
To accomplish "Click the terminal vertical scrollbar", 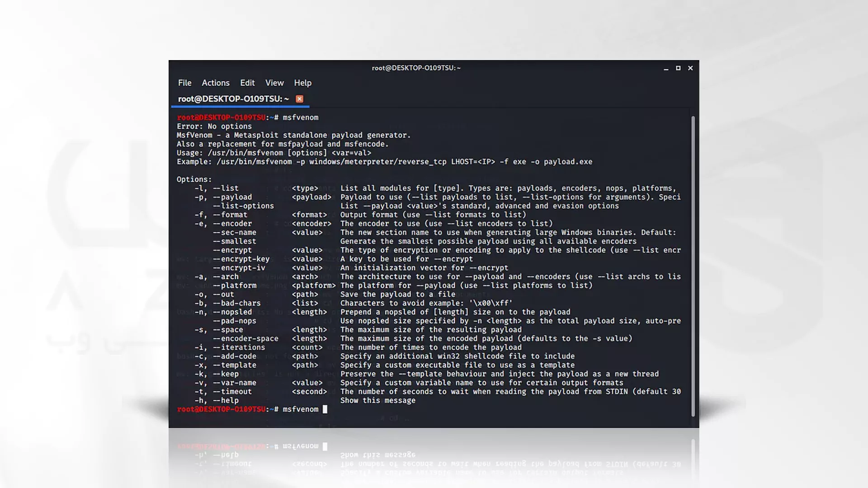I will click(693, 266).
